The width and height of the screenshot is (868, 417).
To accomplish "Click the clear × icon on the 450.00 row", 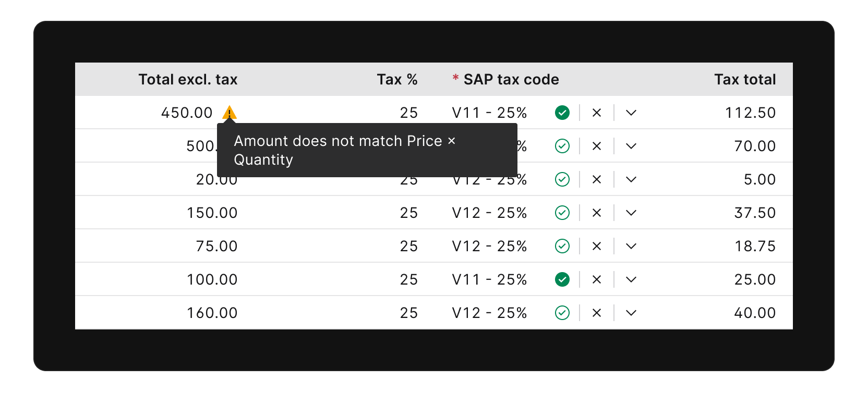I will coord(596,112).
